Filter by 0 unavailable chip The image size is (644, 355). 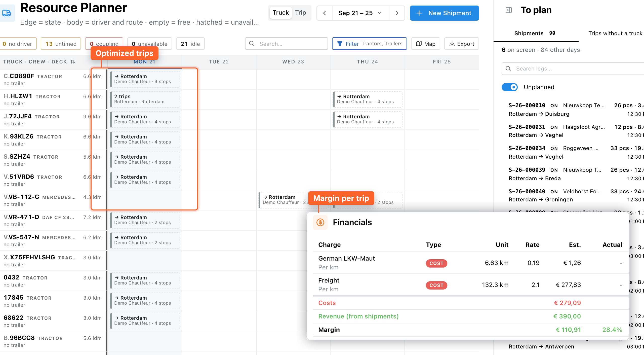point(150,44)
